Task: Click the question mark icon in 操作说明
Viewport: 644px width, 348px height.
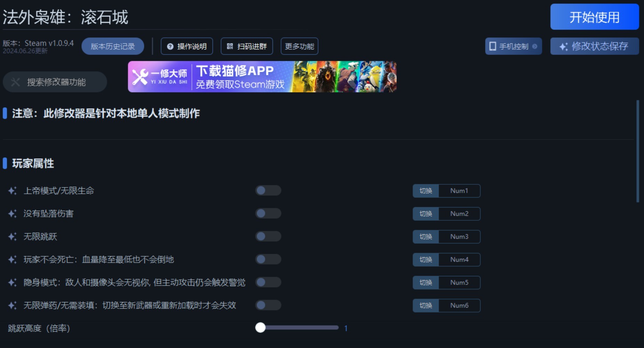Action: (x=170, y=47)
